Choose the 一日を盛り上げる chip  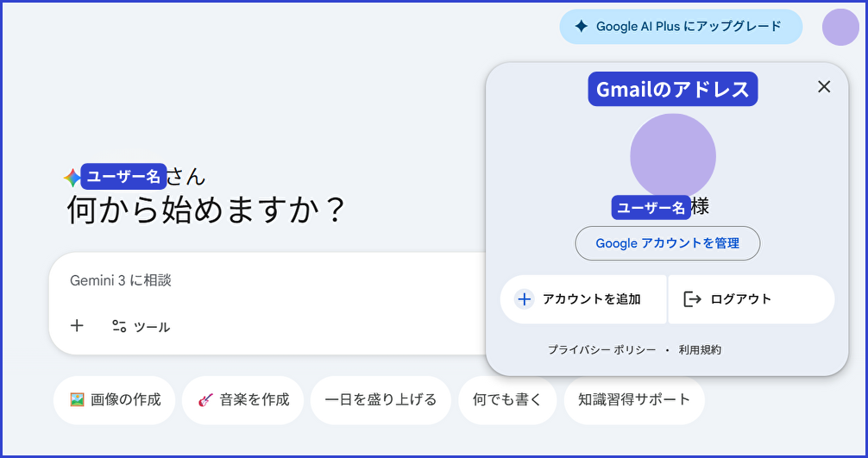pyautogui.click(x=381, y=400)
